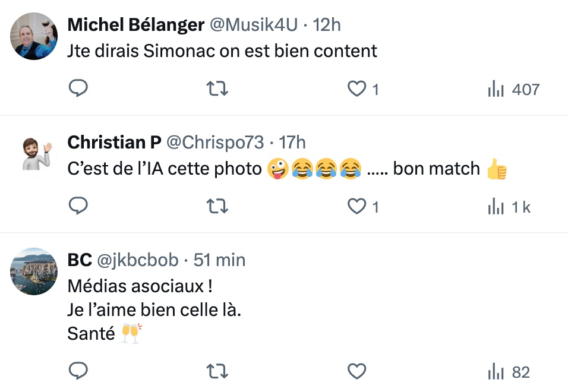Show analytics with 82 views
This screenshot has width=568, height=392.
tap(509, 372)
